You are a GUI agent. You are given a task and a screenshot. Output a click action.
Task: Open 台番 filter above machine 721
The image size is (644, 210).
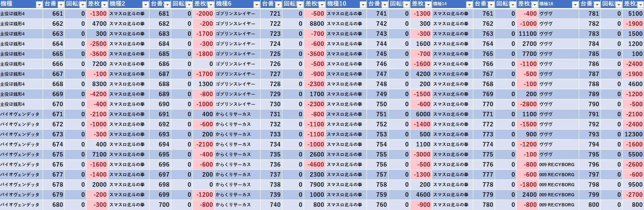278,4
